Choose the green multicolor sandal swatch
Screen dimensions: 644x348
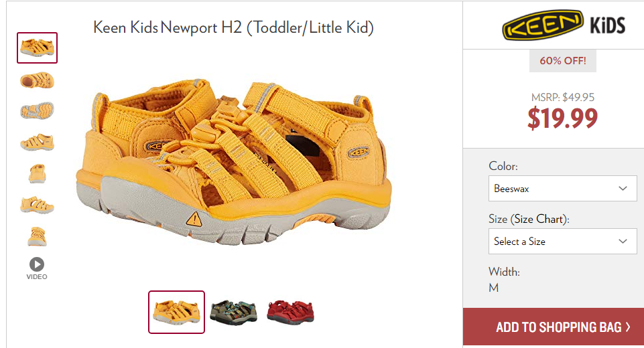pos(233,313)
